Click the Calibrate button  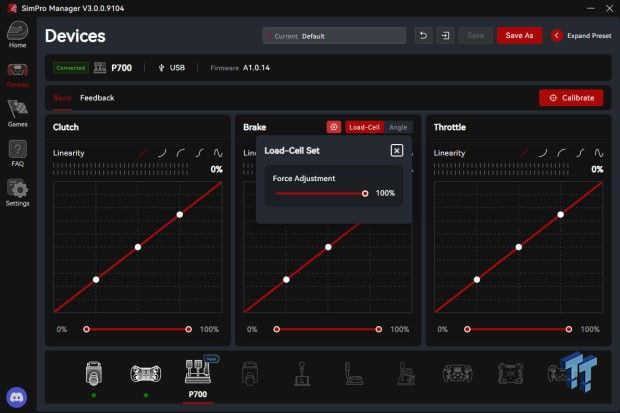pos(571,98)
